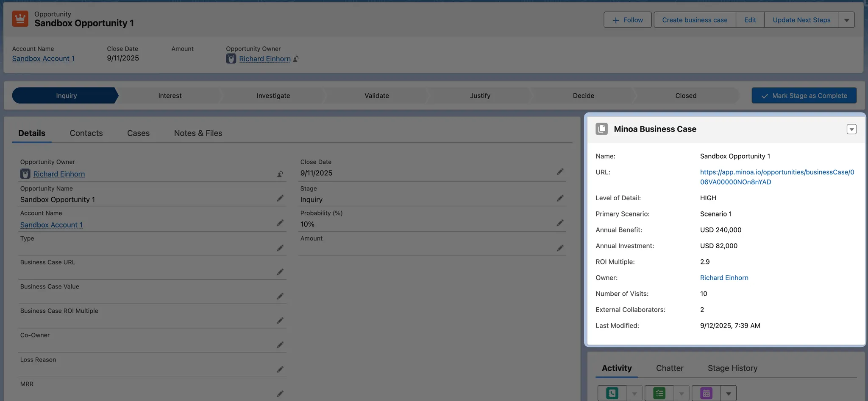Click the green Log a Call phone icon
Image resolution: width=868 pixels, height=401 pixels.
pos(612,393)
